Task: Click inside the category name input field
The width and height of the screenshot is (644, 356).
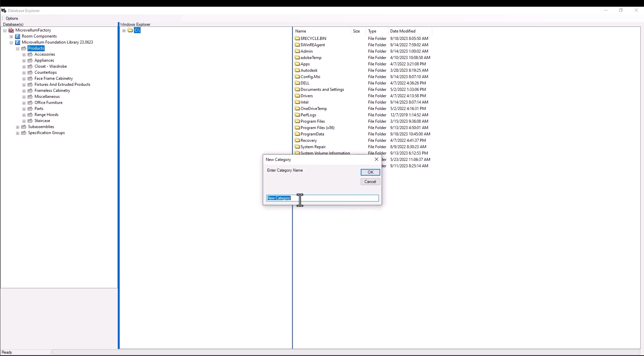Action: (x=322, y=198)
